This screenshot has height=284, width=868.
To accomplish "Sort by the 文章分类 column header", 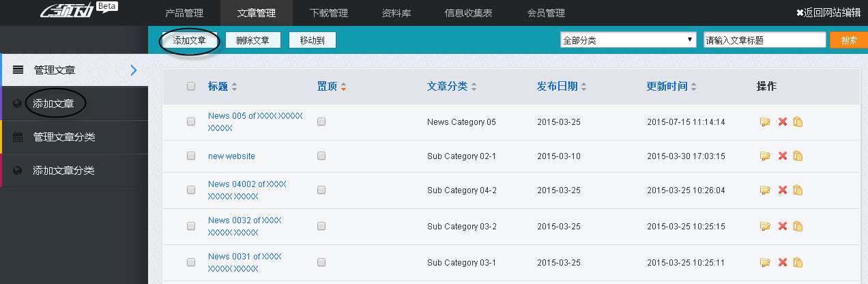I will (x=452, y=87).
